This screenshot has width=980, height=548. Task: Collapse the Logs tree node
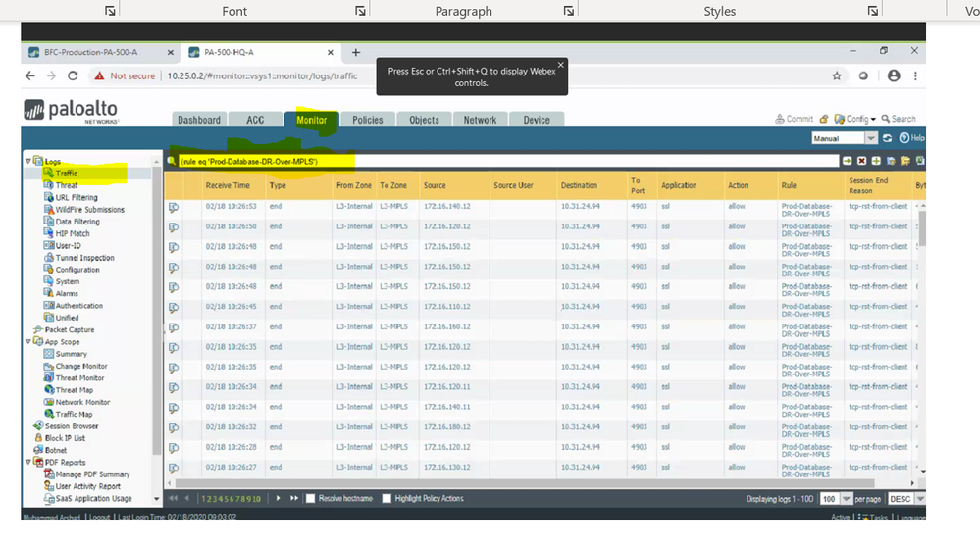(28, 161)
